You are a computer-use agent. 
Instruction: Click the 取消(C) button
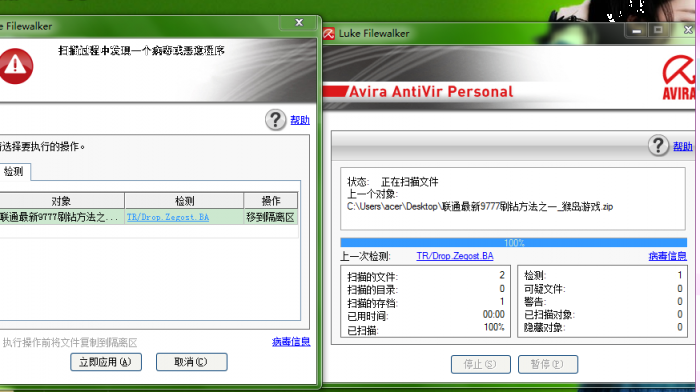pos(192,362)
